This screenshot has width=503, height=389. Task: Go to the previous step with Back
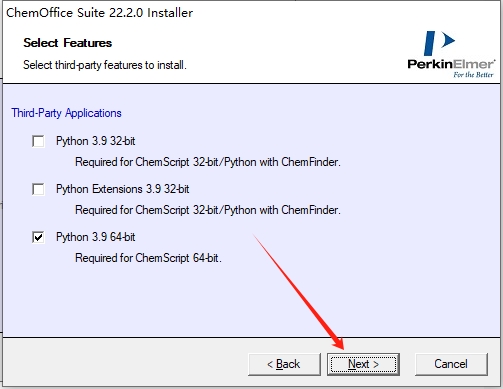coord(284,364)
